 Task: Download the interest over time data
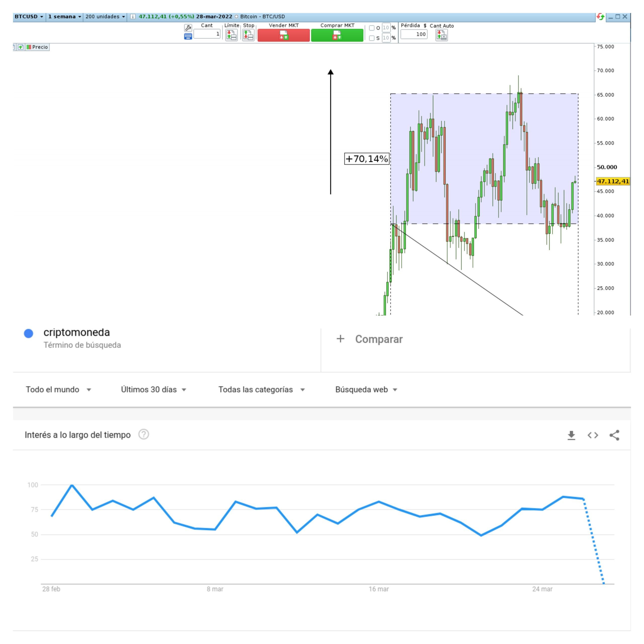(x=571, y=435)
